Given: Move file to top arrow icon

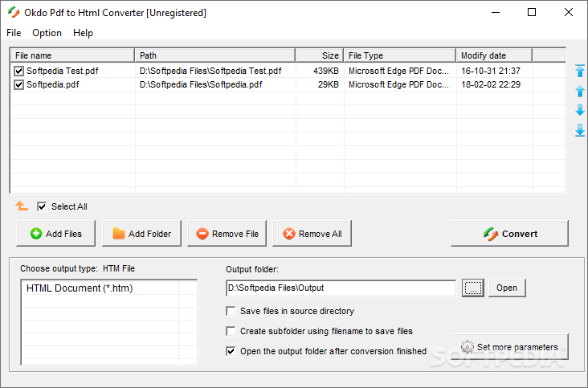Looking at the screenshot, I should click(580, 71).
